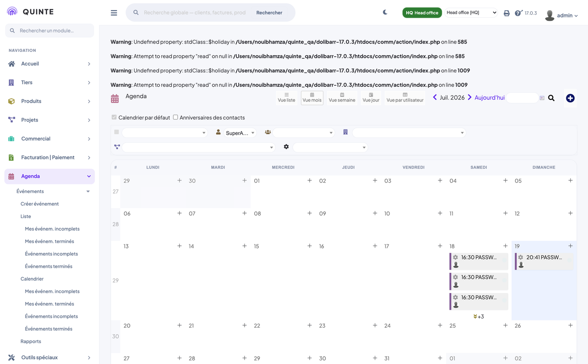
Task: Click the project filter network icon
Action: (117, 147)
